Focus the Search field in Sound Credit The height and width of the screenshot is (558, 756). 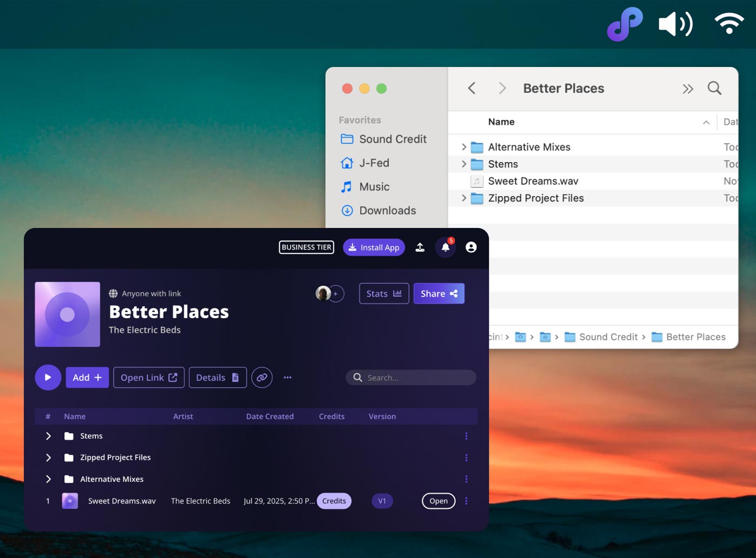[411, 378]
